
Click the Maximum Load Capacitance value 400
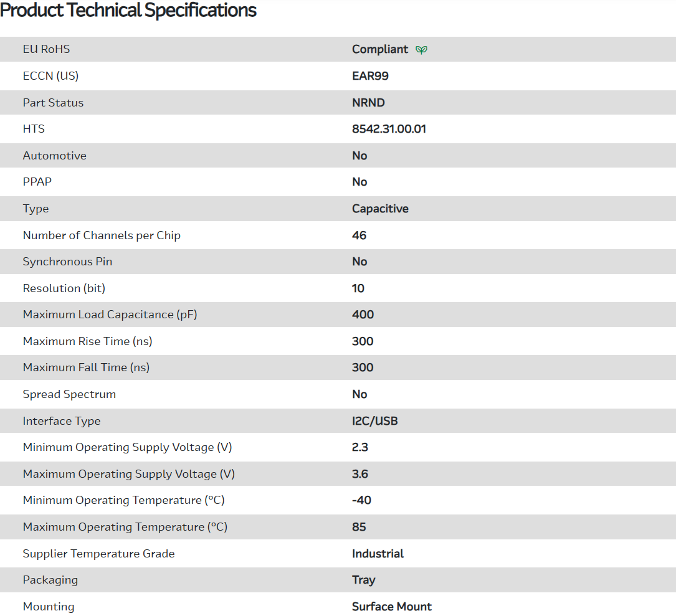[363, 315]
